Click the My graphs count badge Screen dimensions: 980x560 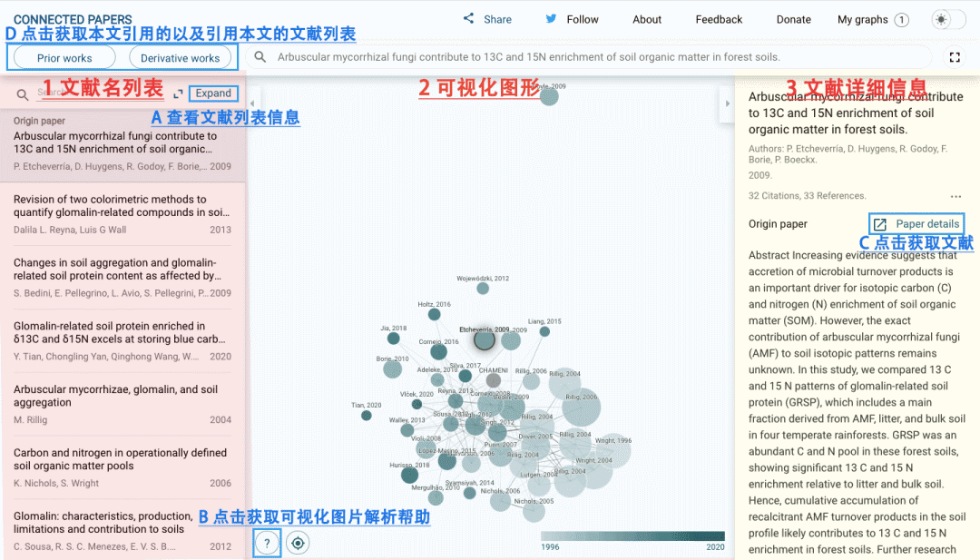(x=901, y=20)
